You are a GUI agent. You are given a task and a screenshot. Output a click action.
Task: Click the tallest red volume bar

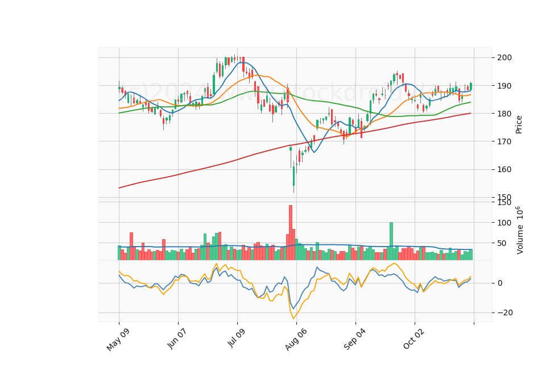(291, 233)
